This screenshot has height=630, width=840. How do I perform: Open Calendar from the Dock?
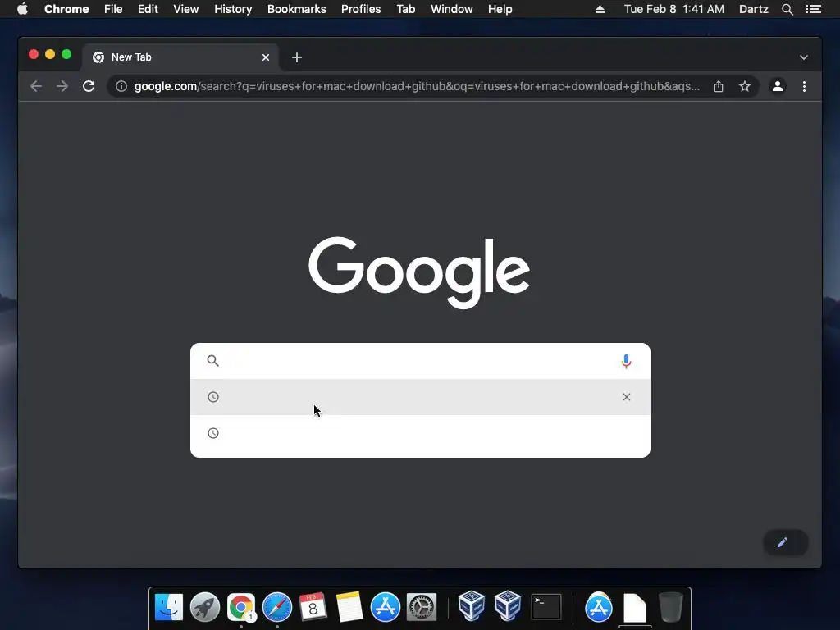(x=313, y=608)
